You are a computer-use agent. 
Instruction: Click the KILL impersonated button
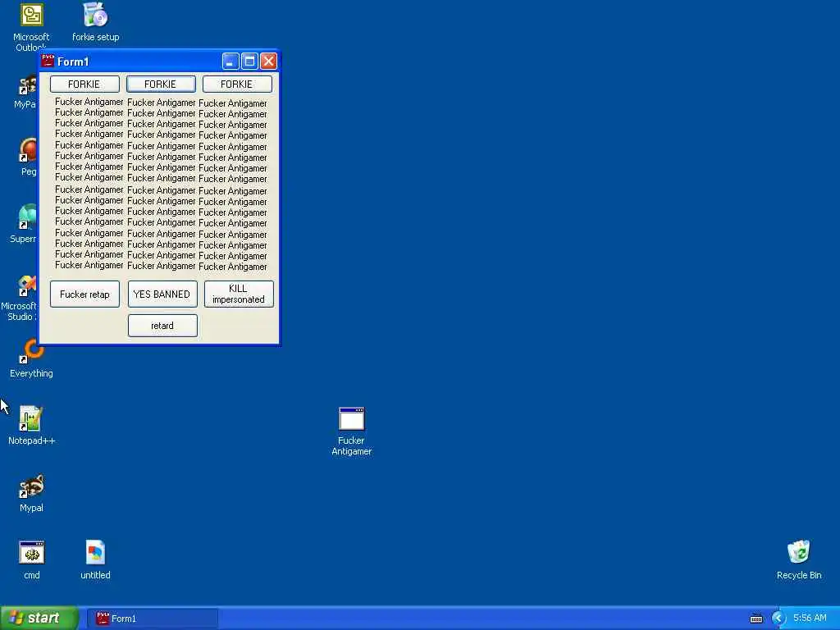coord(239,294)
